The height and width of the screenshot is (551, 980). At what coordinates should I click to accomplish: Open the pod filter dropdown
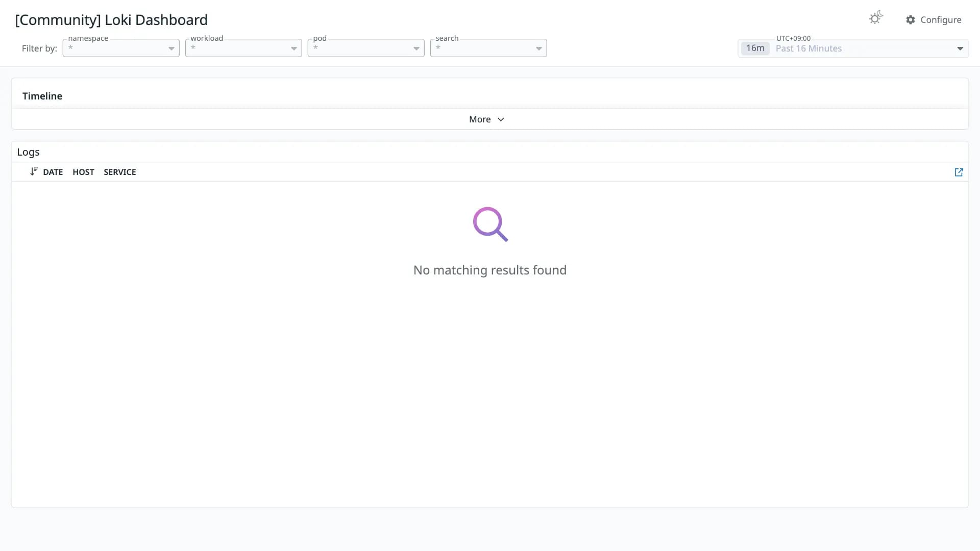click(366, 48)
